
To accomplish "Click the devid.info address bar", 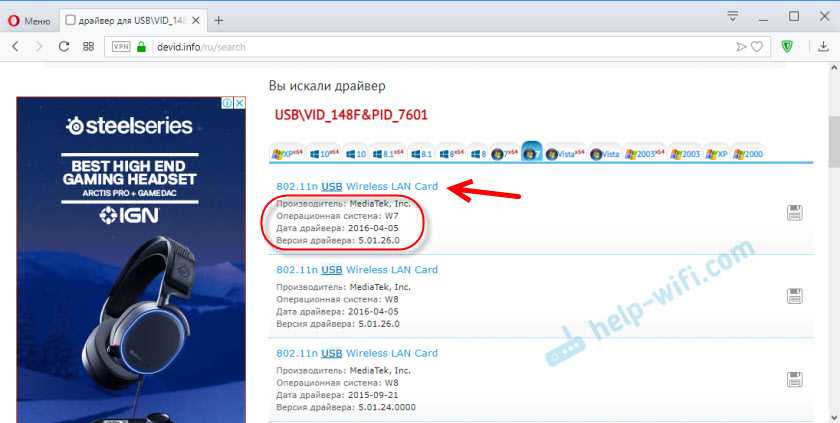I will click(400, 46).
